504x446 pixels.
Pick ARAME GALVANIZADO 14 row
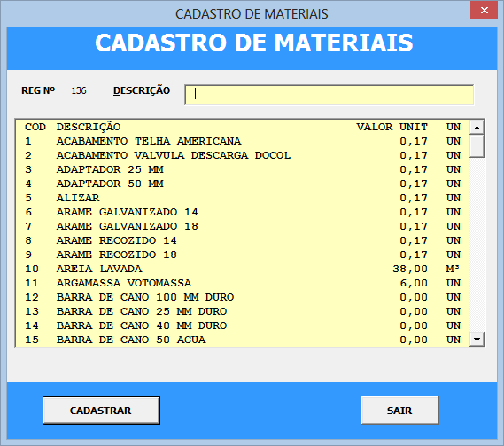[243, 212]
